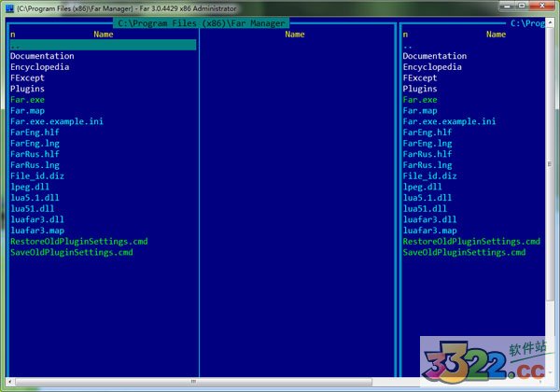Select lua51.dll in right panel
The image size is (560, 392).
[x=425, y=208]
